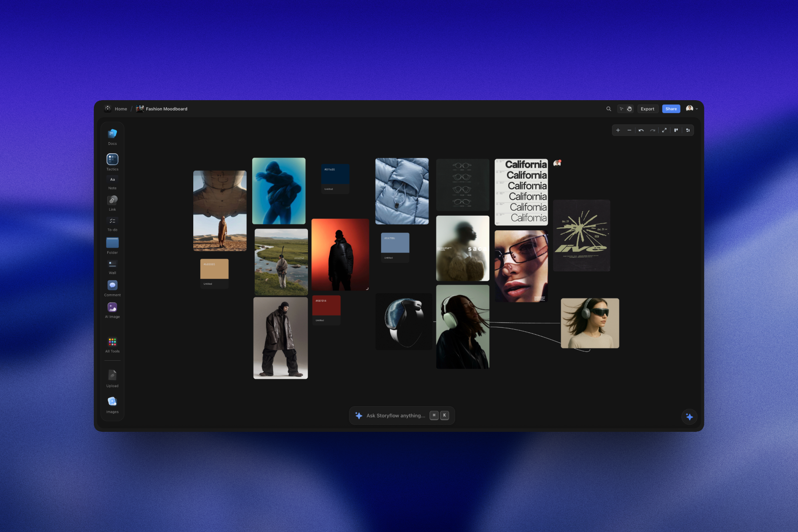Undo the last canvas action

click(x=641, y=131)
